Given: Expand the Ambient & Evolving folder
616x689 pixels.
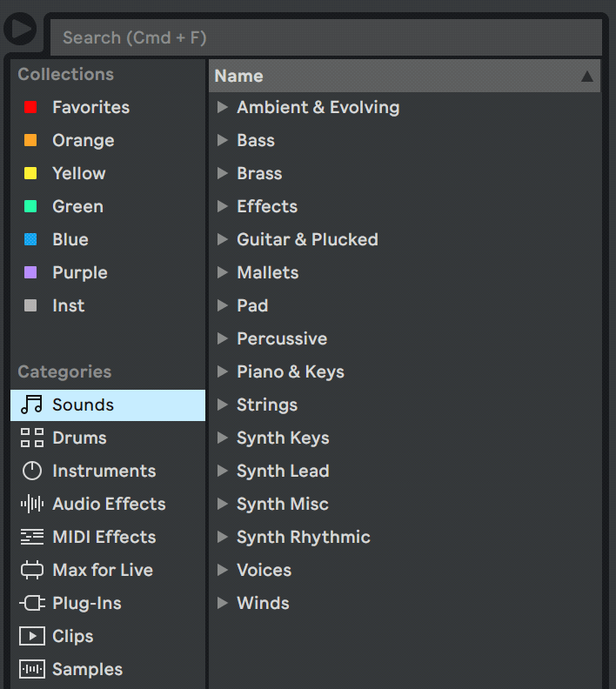Looking at the screenshot, I should click(223, 107).
